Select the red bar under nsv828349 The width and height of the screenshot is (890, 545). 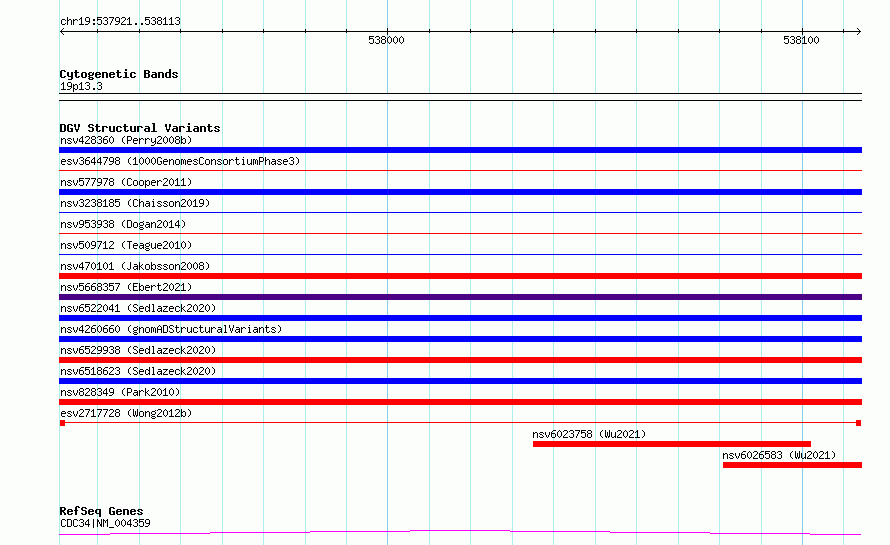(x=460, y=402)
